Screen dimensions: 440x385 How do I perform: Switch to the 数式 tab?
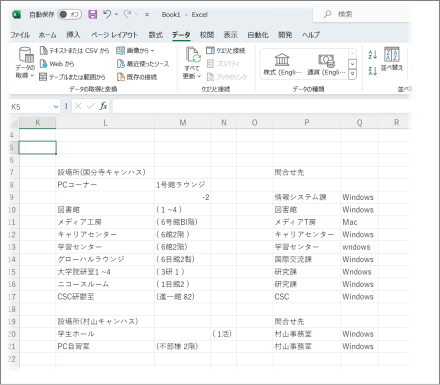tap(155, 35)
